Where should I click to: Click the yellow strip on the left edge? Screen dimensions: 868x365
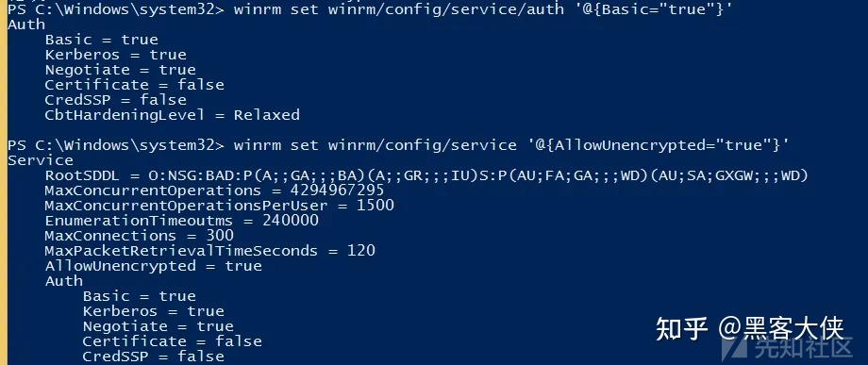point(3,183)
